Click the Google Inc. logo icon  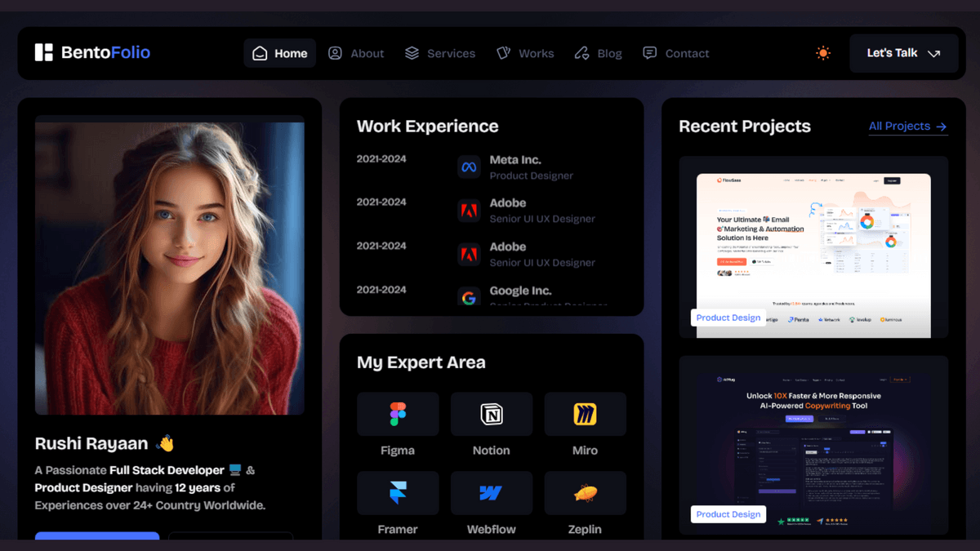point(469,298)
